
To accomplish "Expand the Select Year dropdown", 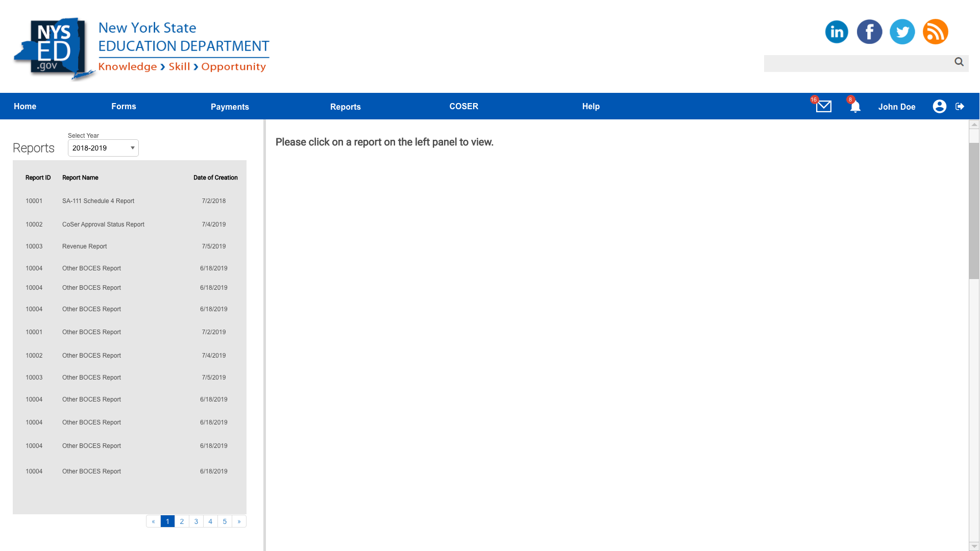I will coord(103,148).
